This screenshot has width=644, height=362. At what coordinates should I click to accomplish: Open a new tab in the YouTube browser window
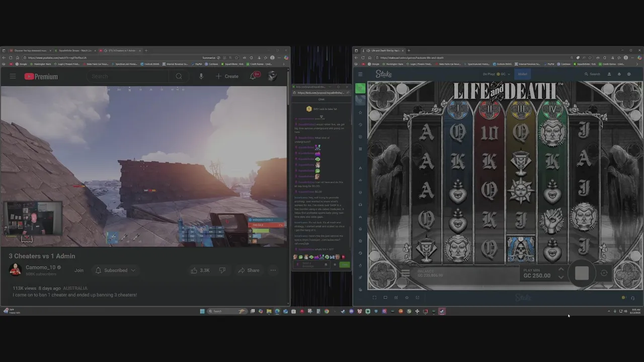tap(146, 50)
